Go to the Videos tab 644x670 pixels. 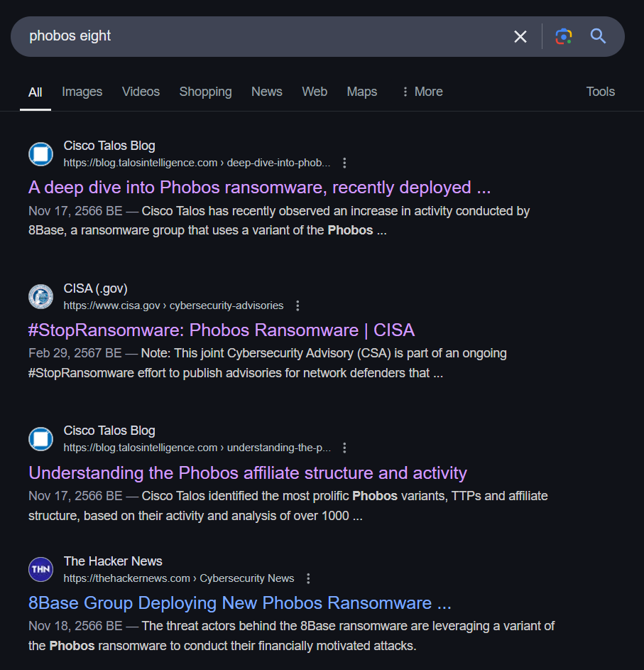[141, 92]
